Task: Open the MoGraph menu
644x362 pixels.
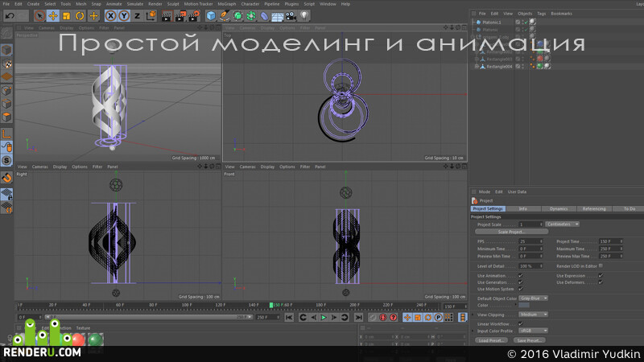Action: [x=227, y=4]
